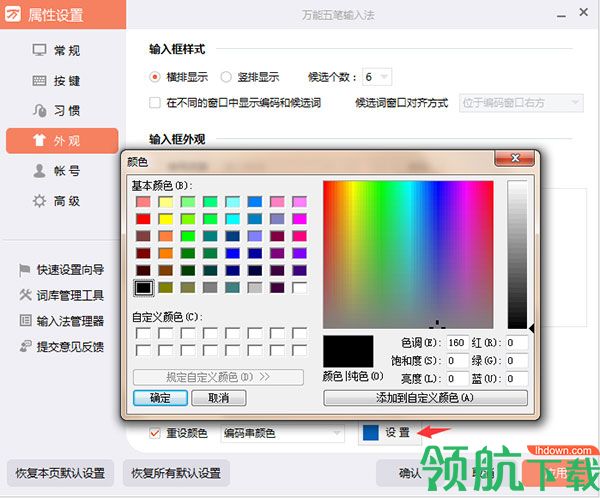
Task: Open the 按键 settings tab
Action: point(62,80)
